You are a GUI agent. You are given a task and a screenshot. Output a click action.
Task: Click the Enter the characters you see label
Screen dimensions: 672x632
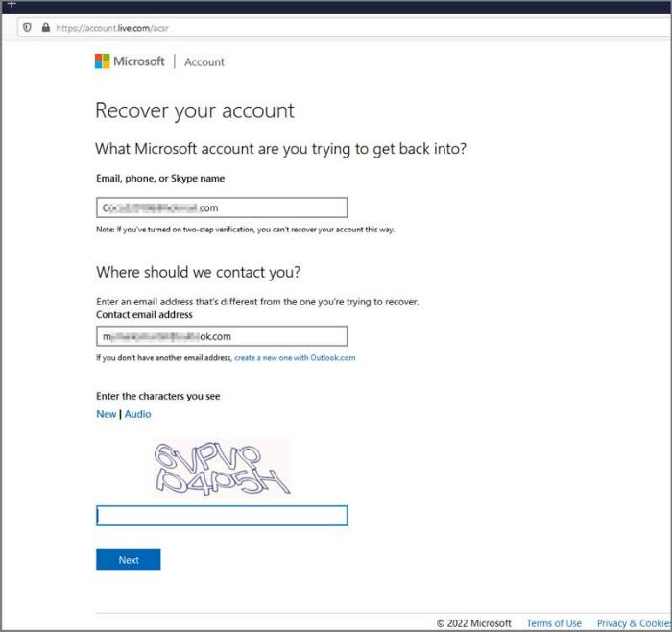point(158,396)
